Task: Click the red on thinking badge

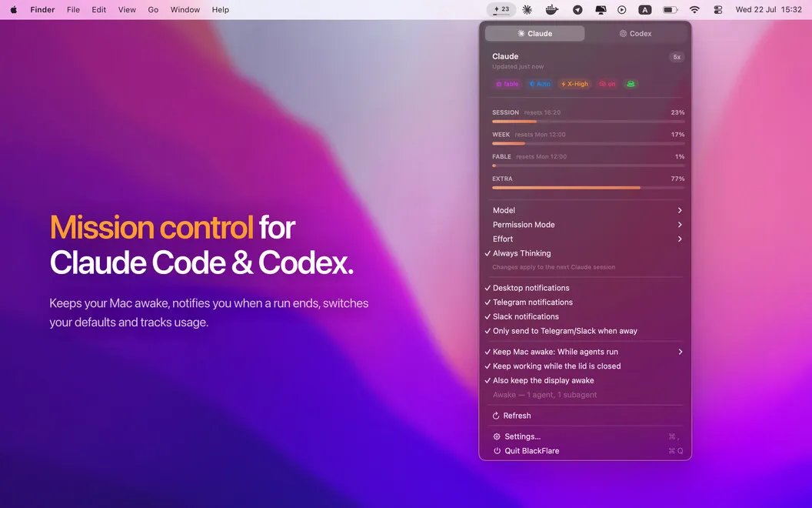Action: (x=607, y=84)
